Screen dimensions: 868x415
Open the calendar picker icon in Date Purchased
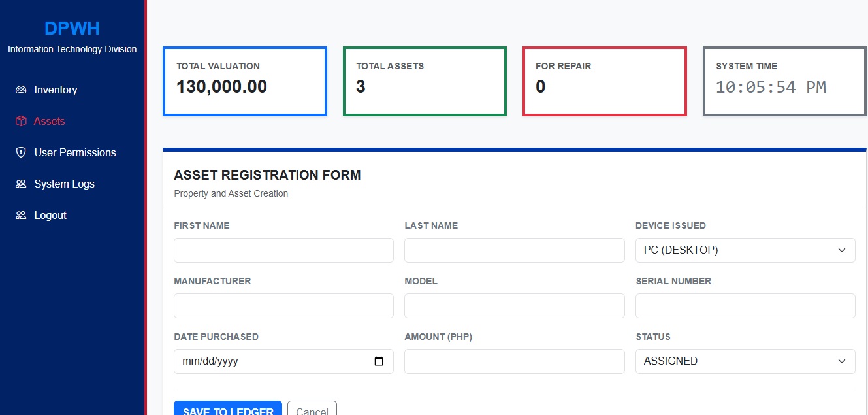tap(379, 361)
